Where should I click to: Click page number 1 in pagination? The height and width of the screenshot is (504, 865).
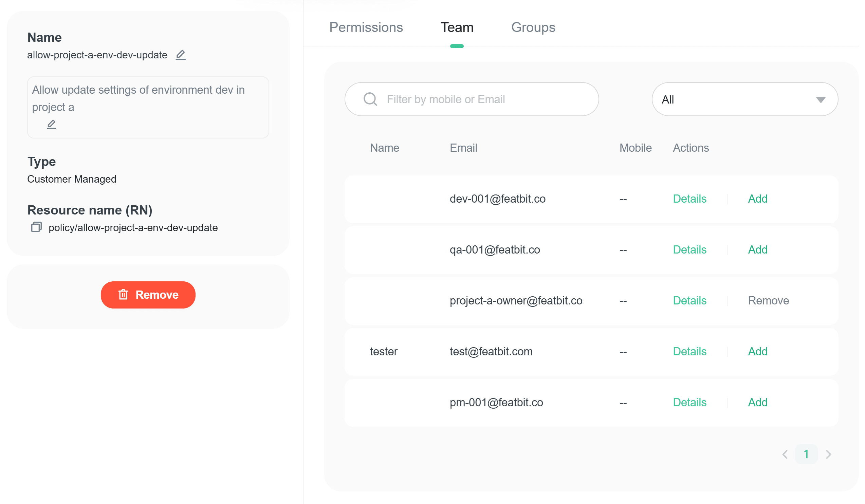click(x=807, y=455)
